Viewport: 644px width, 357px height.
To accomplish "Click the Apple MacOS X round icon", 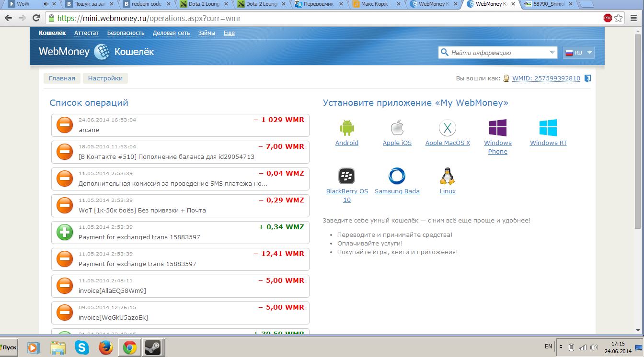I will tap(448, 128).
